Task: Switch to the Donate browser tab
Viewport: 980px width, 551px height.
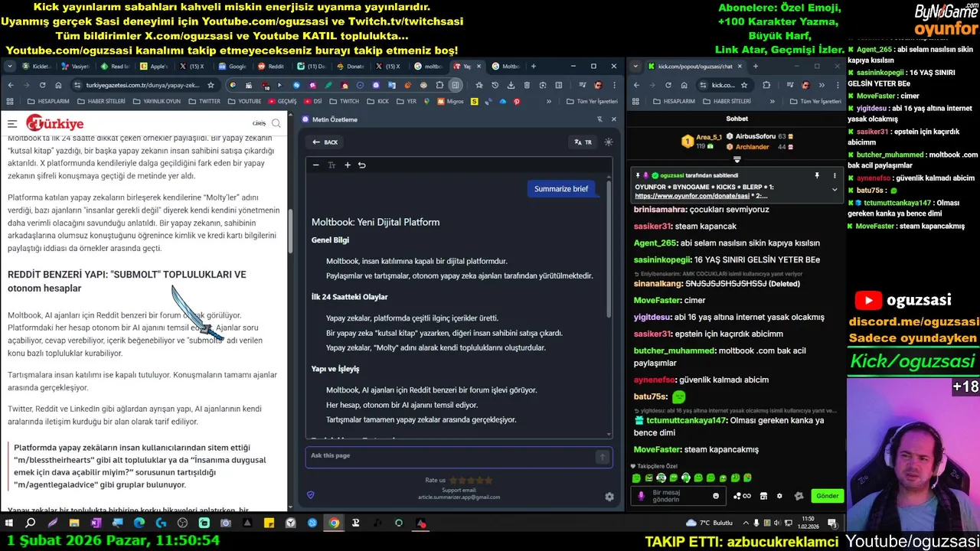Action: 351,67
